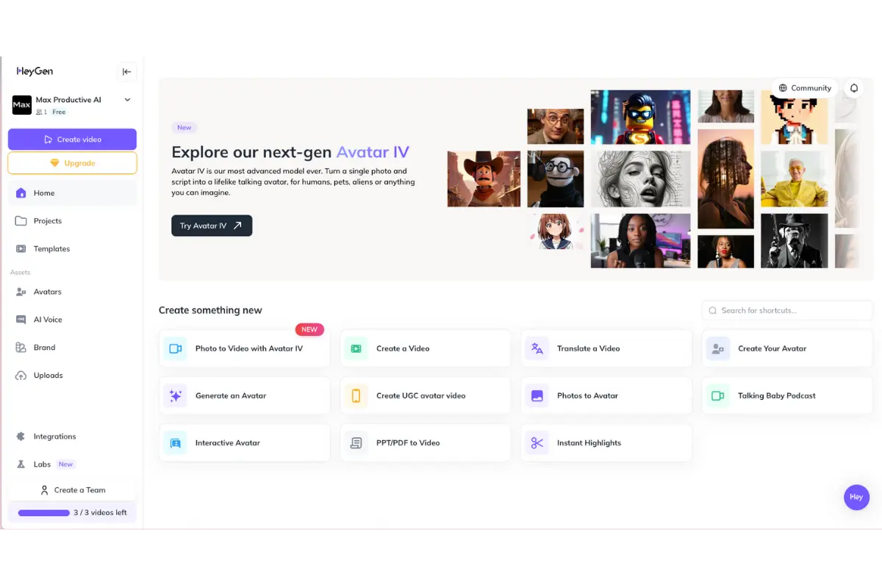Click the orange UGC avatar phone icon

pos(356,395)
